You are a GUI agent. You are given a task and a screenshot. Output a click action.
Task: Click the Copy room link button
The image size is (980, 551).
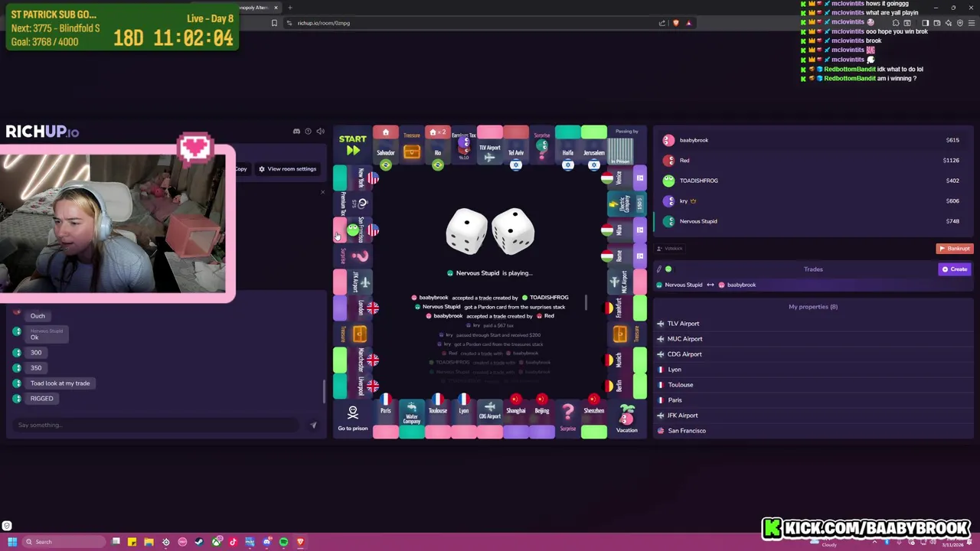(x=241, y=169)
